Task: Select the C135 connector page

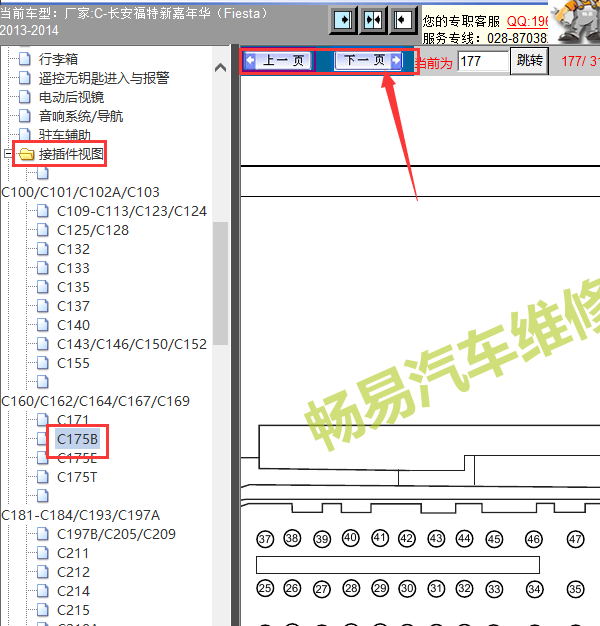Action: (x=73, y=287)
